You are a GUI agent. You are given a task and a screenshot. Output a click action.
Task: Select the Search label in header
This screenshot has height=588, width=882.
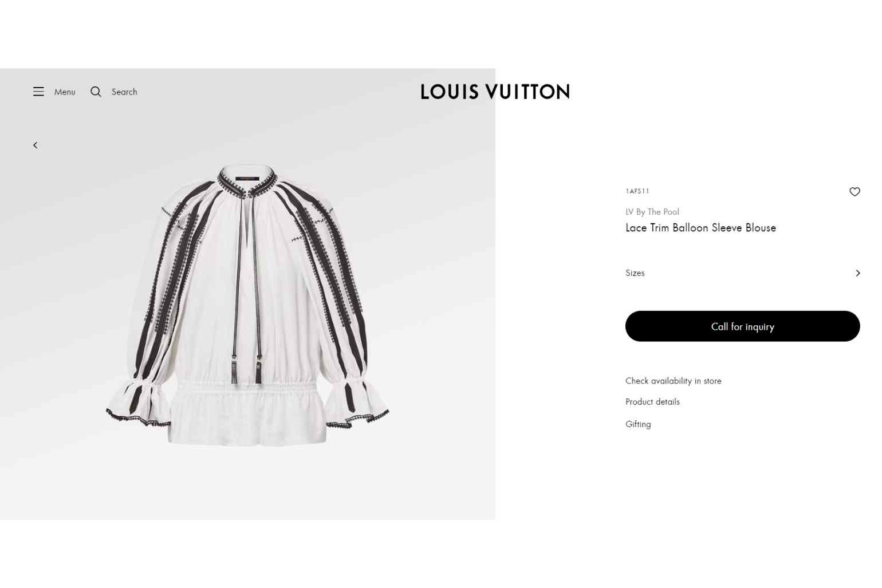coord(124,92)
